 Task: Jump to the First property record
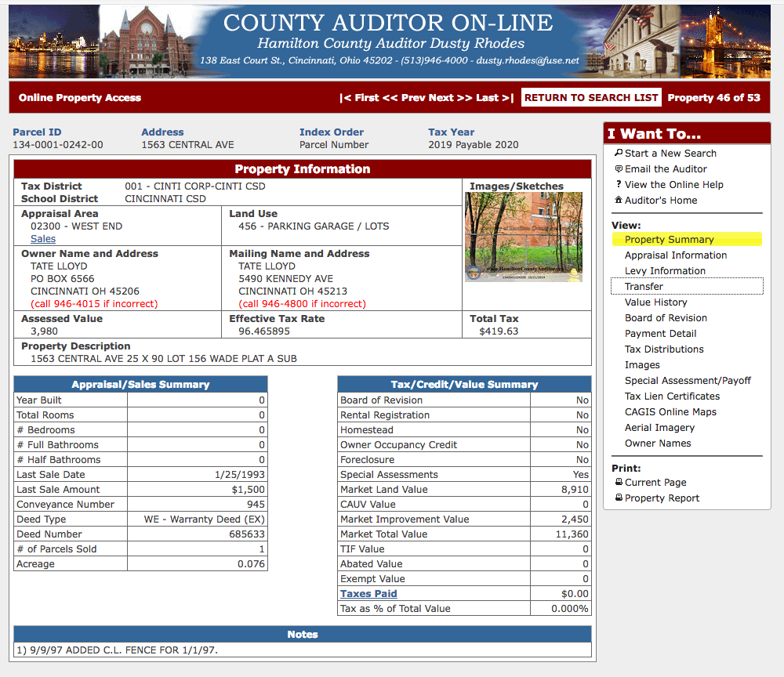tap(360, 97)
